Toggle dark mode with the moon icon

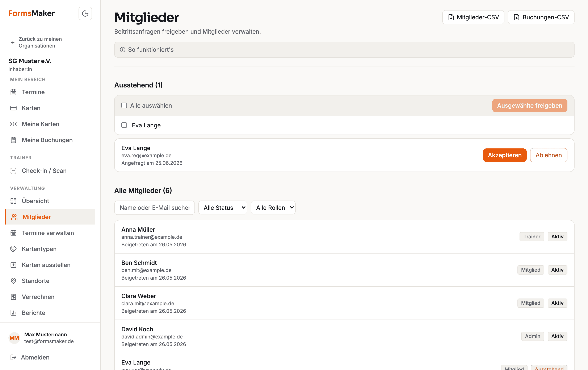[85, 13]
